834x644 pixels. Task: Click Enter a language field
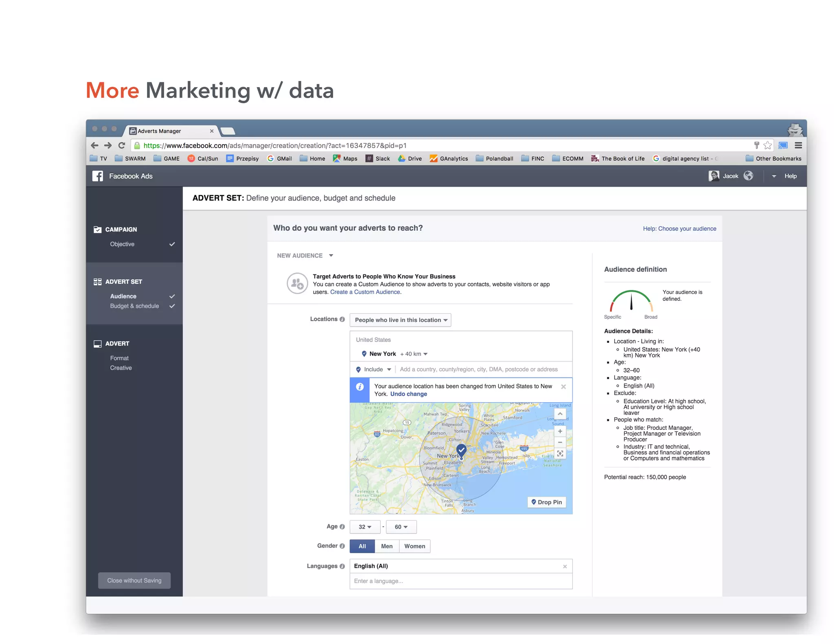(461, 581)
